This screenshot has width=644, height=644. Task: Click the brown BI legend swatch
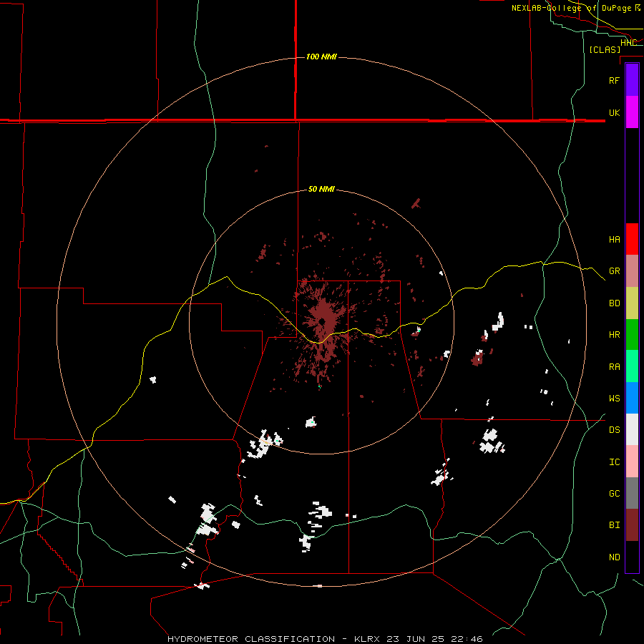632,525
